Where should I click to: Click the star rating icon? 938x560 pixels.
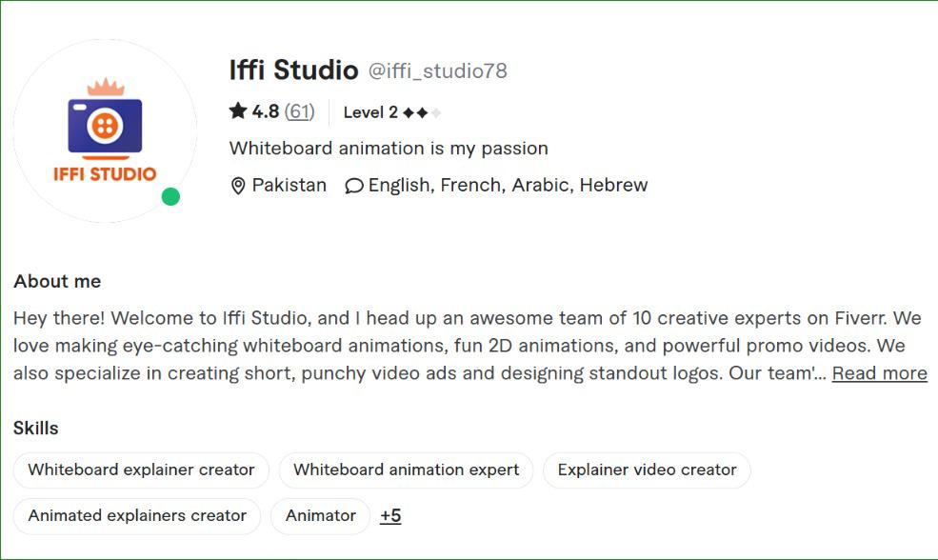[x=238, y=111]
